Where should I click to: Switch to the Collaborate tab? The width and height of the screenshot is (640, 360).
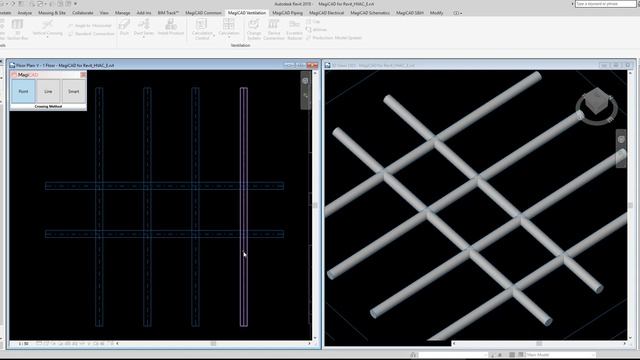coord(83,13)
